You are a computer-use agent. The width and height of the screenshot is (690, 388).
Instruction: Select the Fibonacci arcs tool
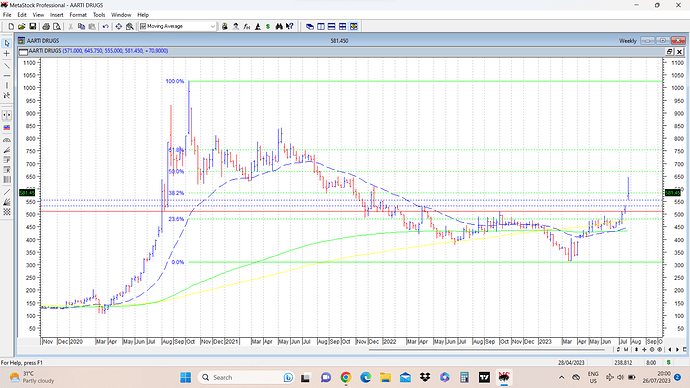pos(7,140)
